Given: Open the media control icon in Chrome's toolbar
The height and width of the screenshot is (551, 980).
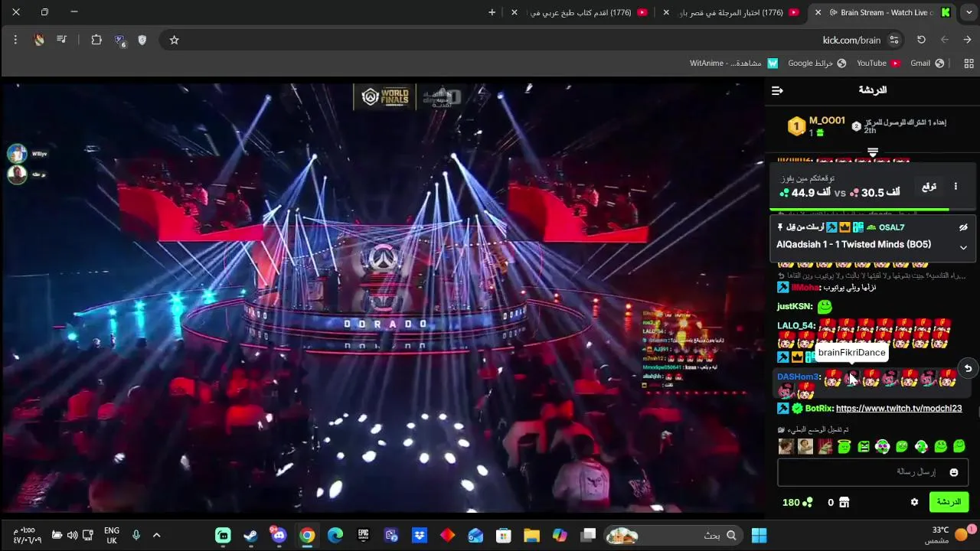Looking at the screenshot, I should [x=62, y=40].
